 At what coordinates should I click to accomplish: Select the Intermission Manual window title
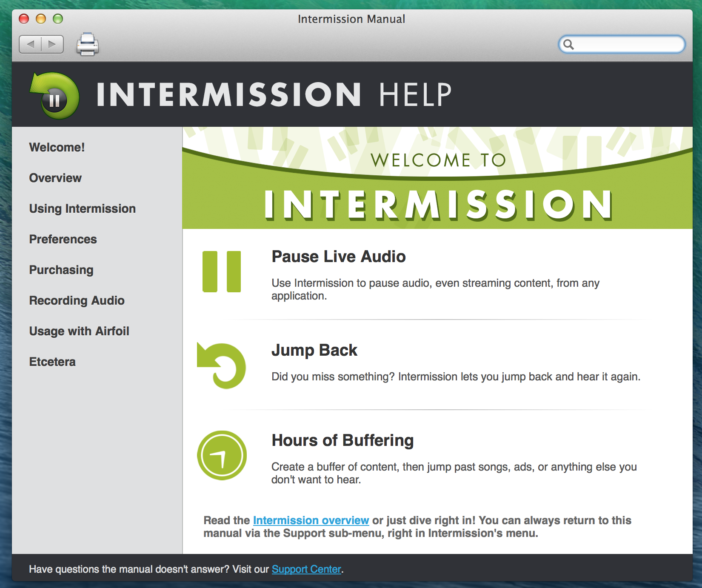[x=351, y=19]
